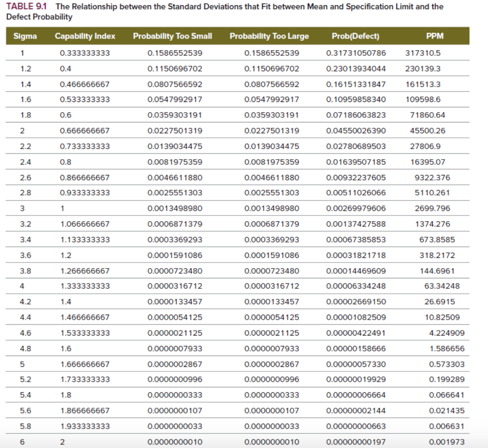
Task: Select capability index 0.933333333
Action: click(x=85, y=193)
